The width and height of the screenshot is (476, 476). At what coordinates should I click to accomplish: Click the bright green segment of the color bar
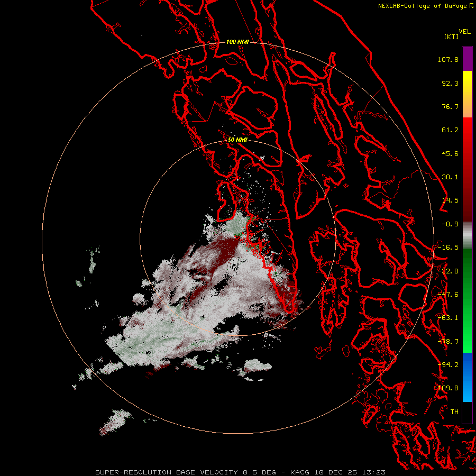467,328
